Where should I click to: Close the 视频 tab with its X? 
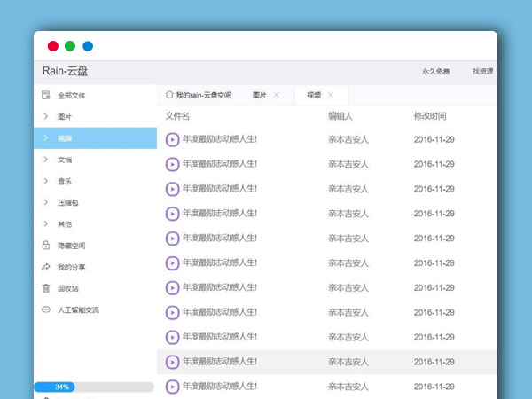pyautogui.click(x=331, y=95)
